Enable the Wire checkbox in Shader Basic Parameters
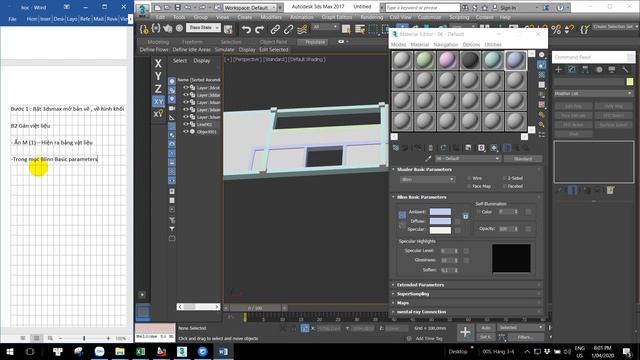 469,178
